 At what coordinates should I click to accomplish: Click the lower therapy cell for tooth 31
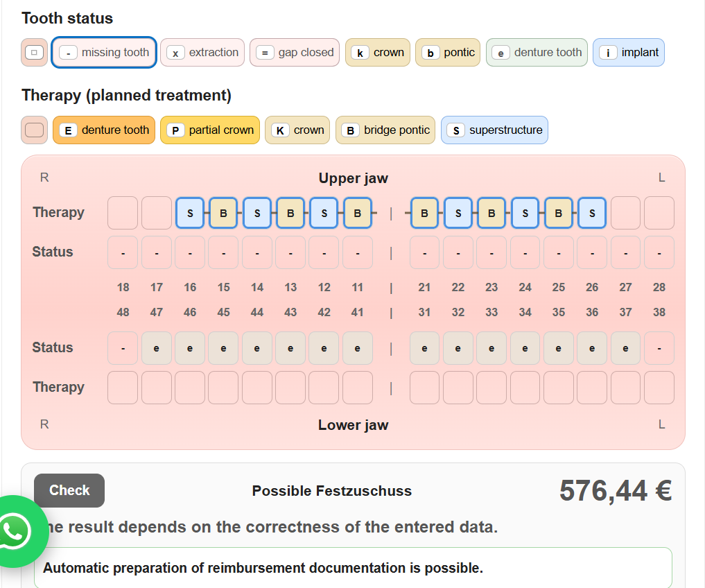tap(424, 388)
